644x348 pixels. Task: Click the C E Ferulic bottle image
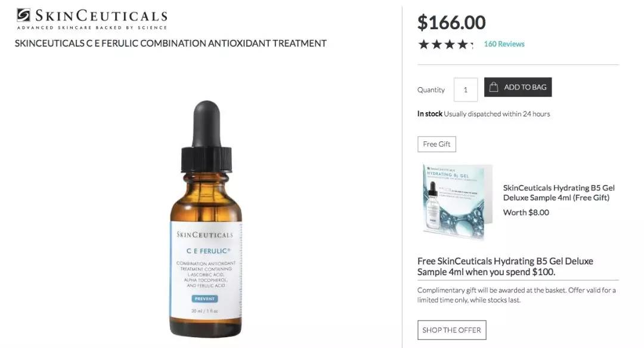(x=206, y=219)
